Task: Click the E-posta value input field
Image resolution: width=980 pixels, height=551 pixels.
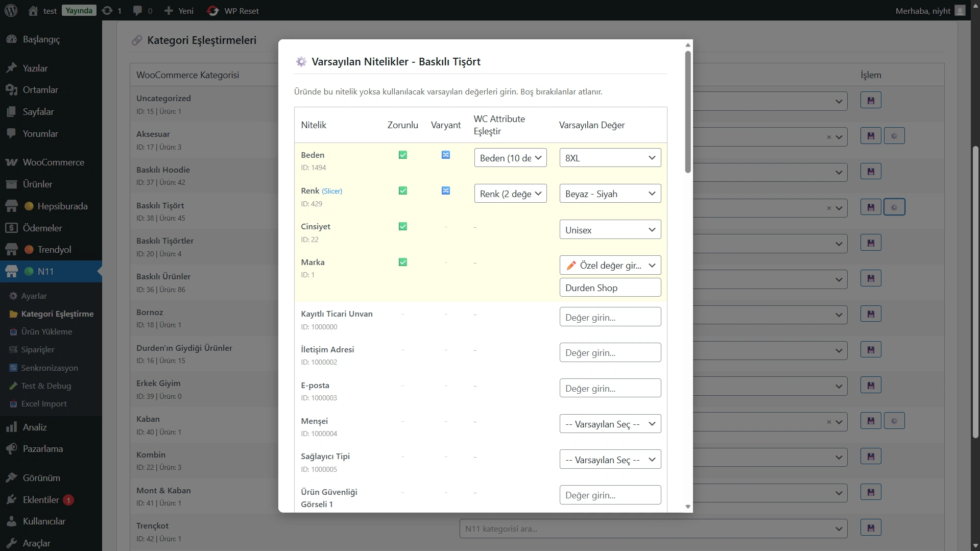Action: 610,389
